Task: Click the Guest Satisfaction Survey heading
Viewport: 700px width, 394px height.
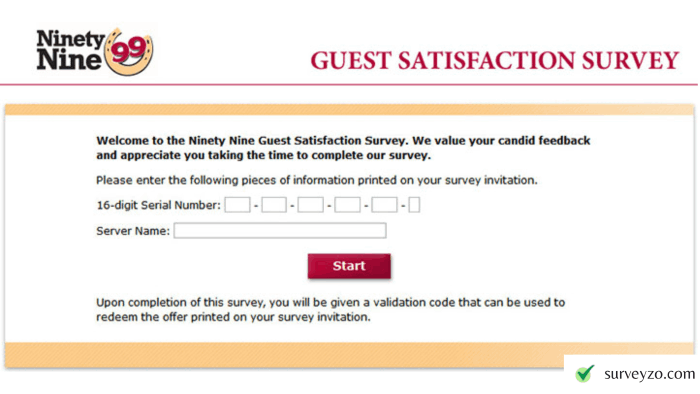Action: coord(495,61)
